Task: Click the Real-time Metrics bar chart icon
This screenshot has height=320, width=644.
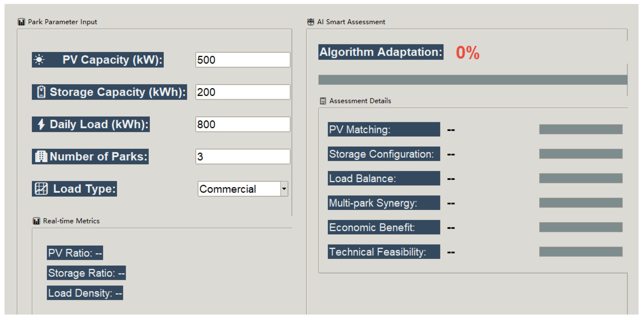Action: pyautogui.click(x=36, y=221)
